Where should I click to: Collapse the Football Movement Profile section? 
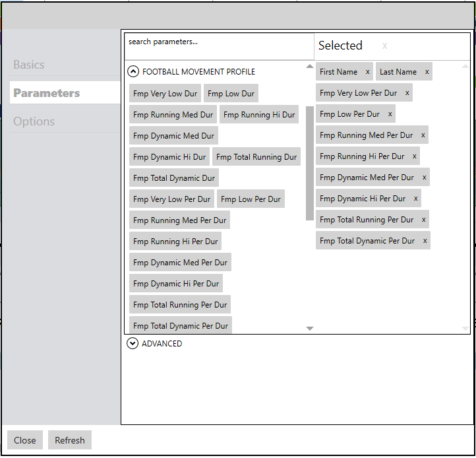coord(133,72)
